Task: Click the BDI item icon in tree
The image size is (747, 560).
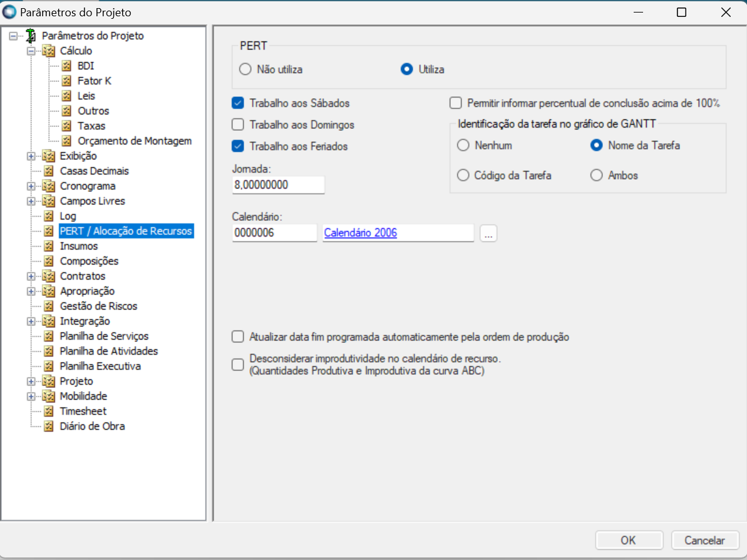Action: [x=67, y=66]
